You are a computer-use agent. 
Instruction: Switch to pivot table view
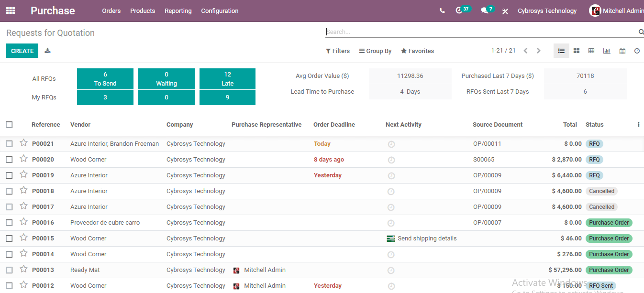tap(591, 51)
